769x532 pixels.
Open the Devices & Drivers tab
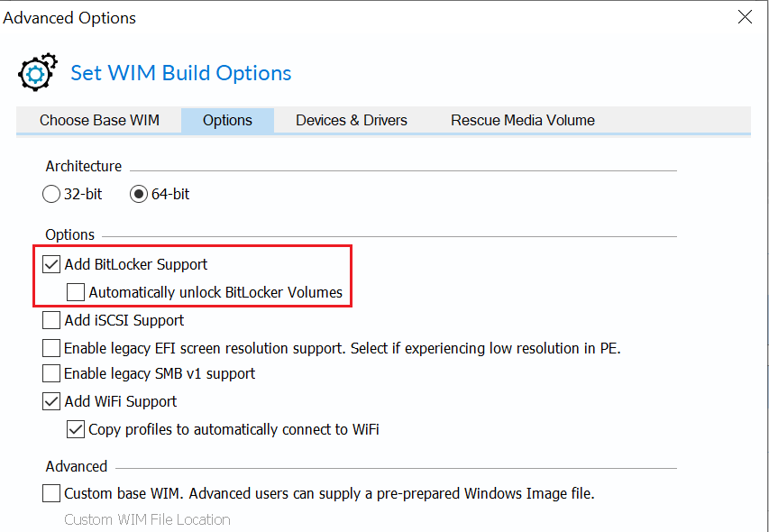(x=352, y=120)
